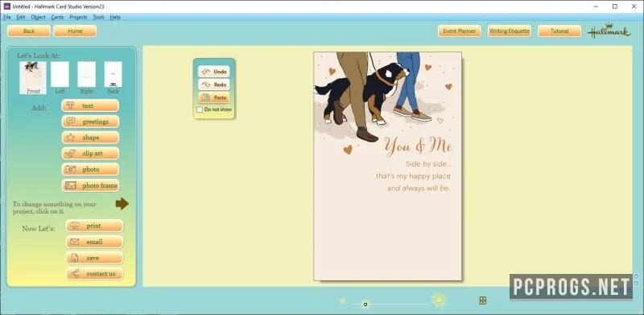Click the clip art bird icon

click(x=71, y=153)
